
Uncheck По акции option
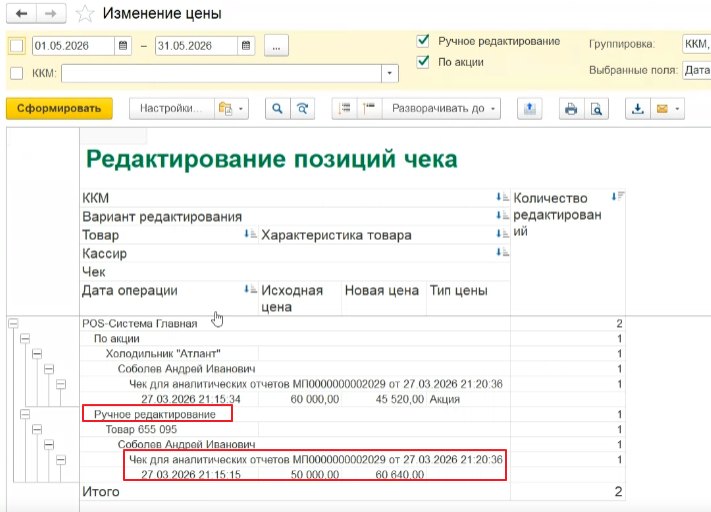pyautogui.click(x=423, y=61)
